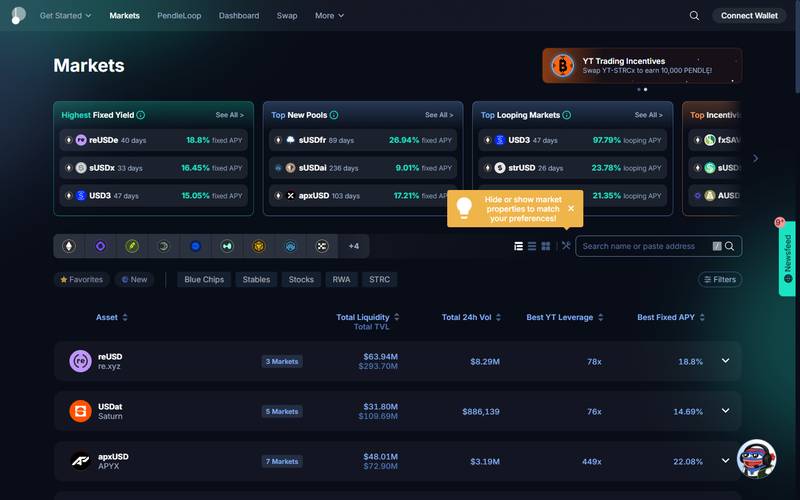This screenshot has width=800, height=500.
Task: Filter markets by the blue circle chain icon
Action: 195,246
